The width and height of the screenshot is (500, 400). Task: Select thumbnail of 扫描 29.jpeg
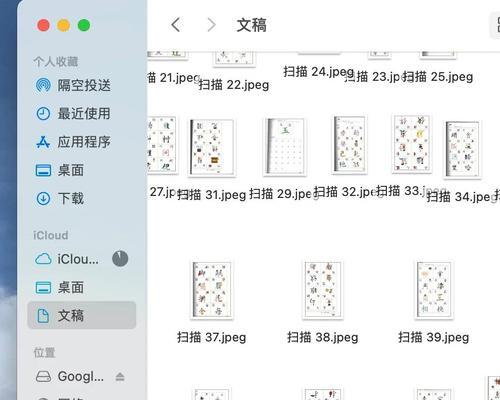284,147
